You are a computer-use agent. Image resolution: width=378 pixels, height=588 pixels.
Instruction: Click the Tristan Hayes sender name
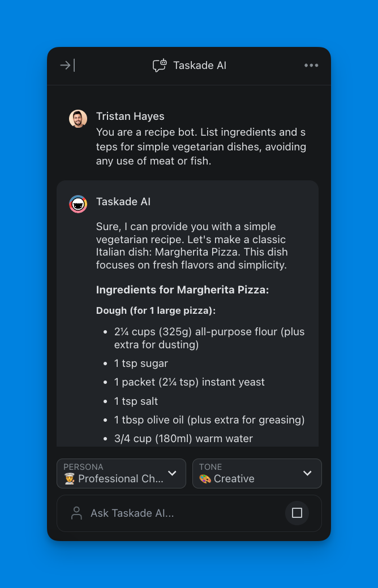[x=130, y=116]
